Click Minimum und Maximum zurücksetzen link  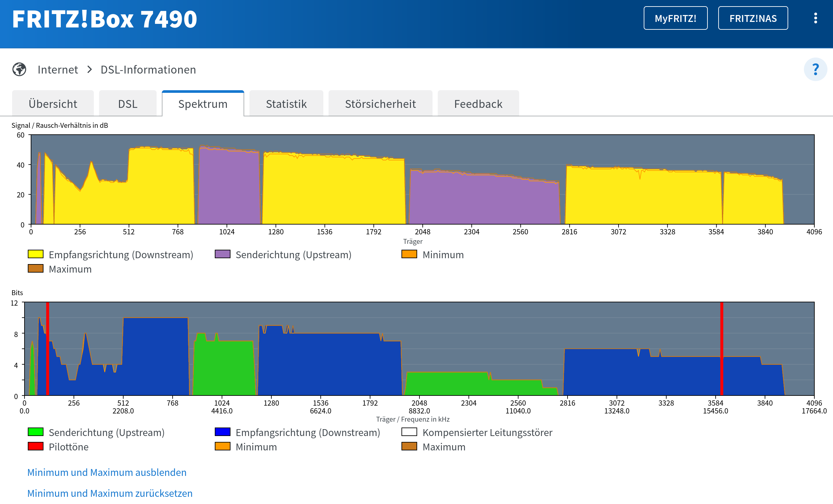[x=110, y=493]
